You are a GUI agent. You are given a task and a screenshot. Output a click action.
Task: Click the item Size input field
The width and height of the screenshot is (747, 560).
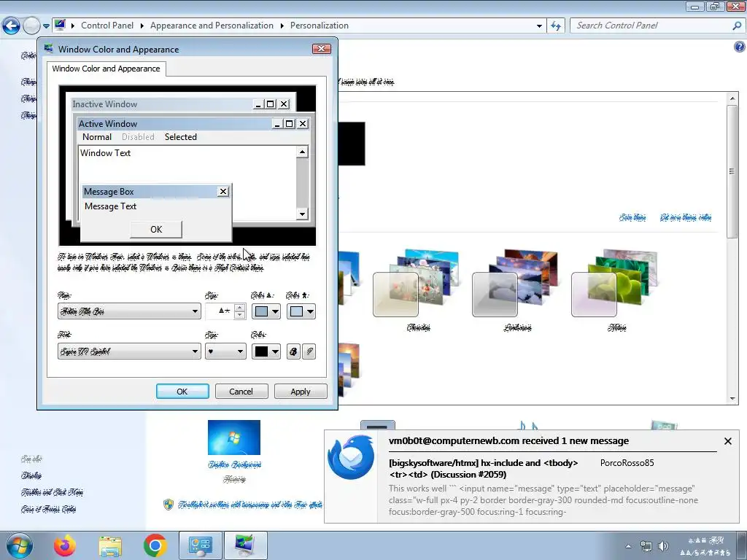[x=220, y=311]
